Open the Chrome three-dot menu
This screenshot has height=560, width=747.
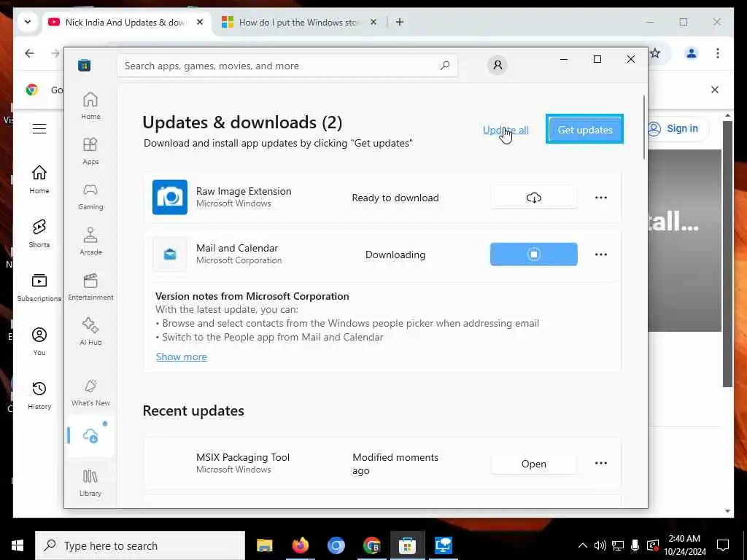(718, 53)
